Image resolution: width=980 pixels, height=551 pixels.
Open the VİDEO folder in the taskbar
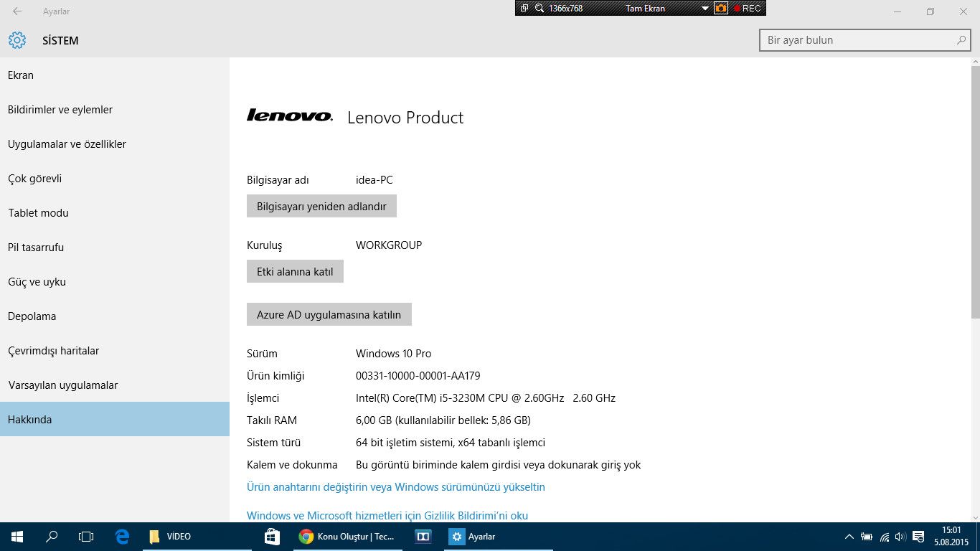197,537
